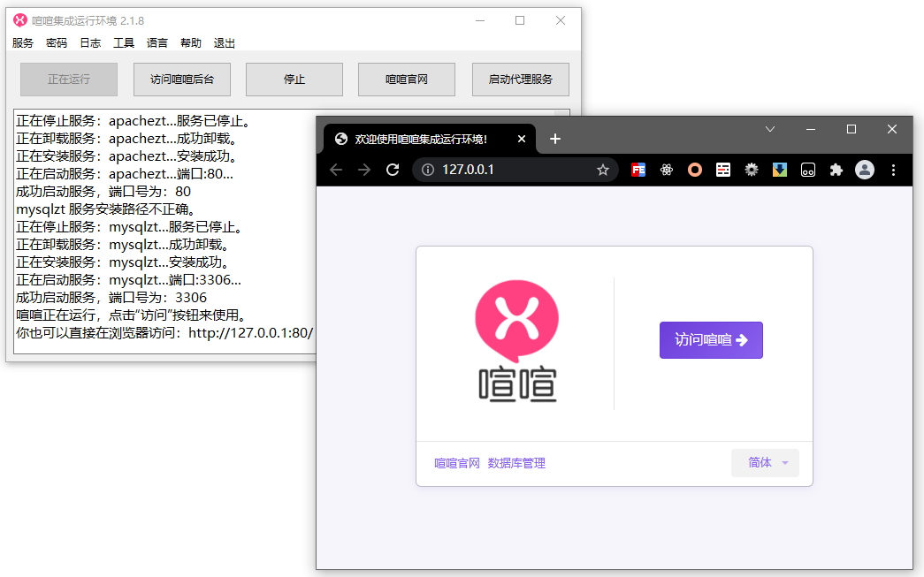Click the 访问喧喧 purple button
924x577 pixels.
tap(711, 340)
